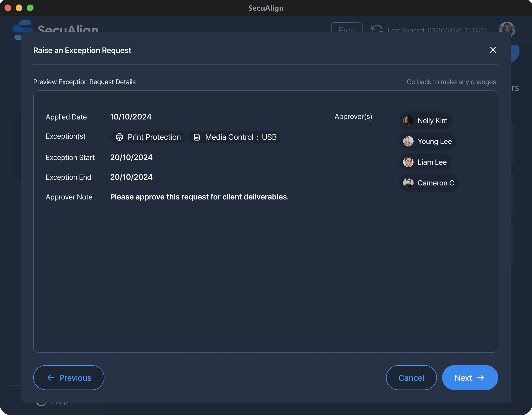Click the USB media icon in Media Control chip
Screen dimensions: 532x415
(197, 137)
